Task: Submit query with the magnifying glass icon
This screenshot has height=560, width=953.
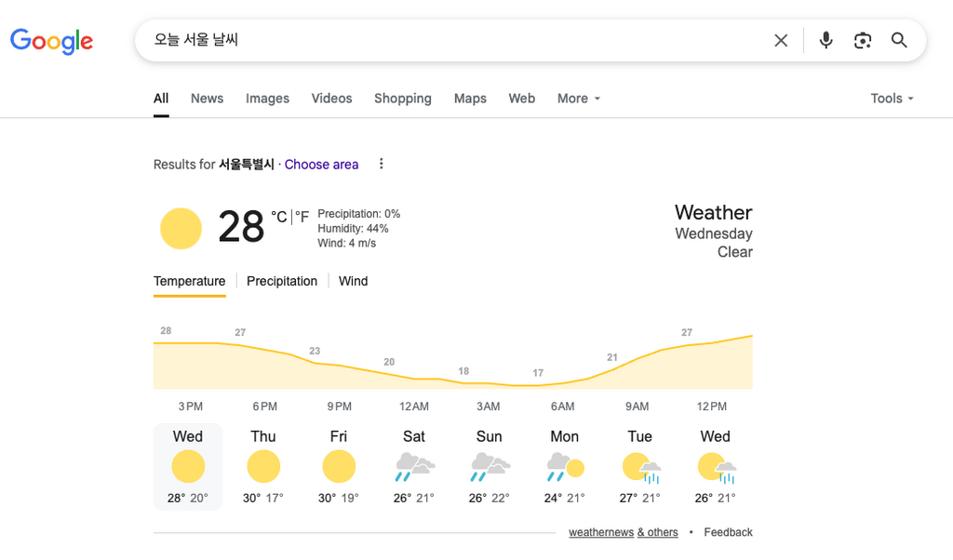Action: point(899,41)
